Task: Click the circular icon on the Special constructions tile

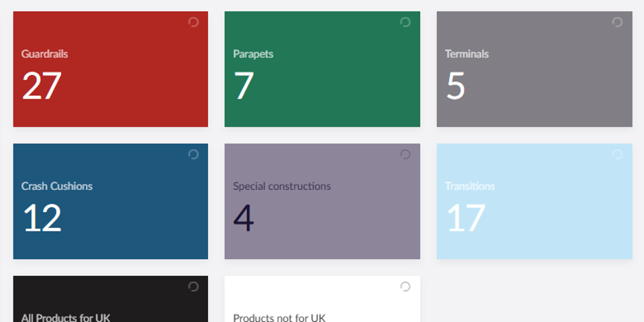Action: (x=405, y=154)
